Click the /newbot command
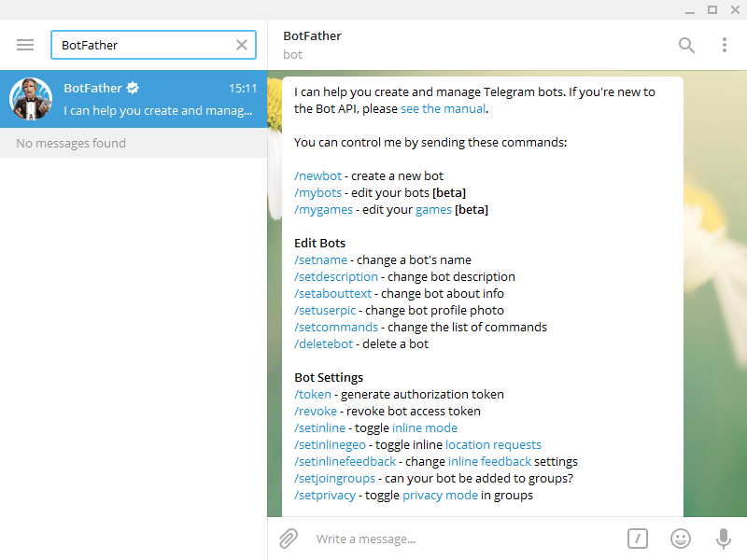Image resolution: width=747 pixels, height=560 pixels. coord(317,175)
